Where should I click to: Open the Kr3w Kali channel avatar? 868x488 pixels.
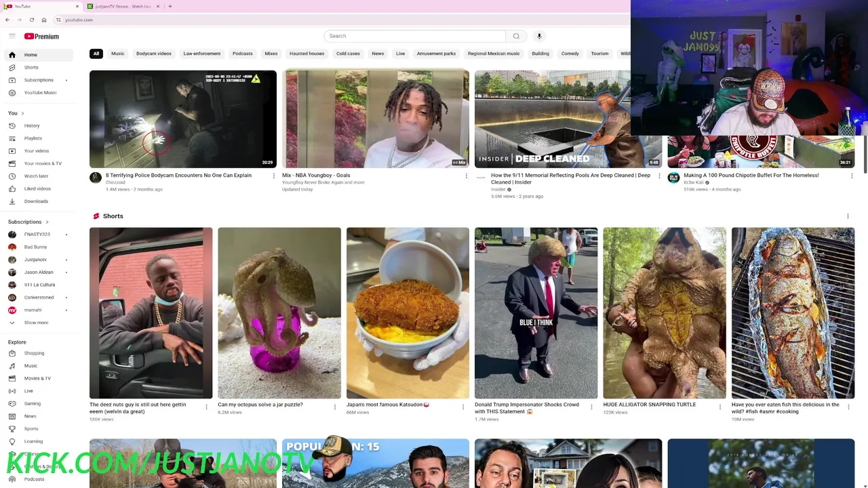tap(673, 178)
